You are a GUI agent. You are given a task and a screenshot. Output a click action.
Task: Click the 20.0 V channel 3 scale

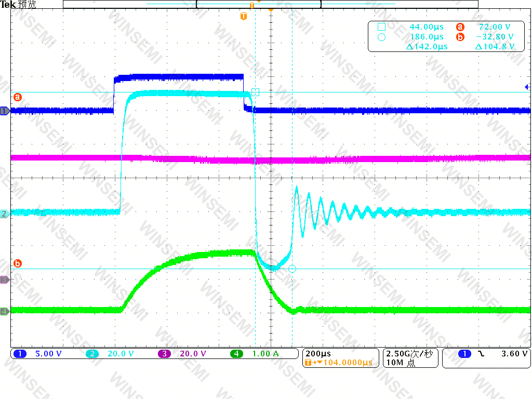193,353
